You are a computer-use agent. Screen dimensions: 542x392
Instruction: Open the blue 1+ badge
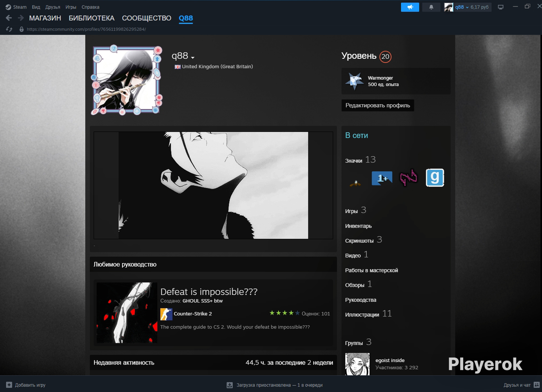click(x=382, y=178)
